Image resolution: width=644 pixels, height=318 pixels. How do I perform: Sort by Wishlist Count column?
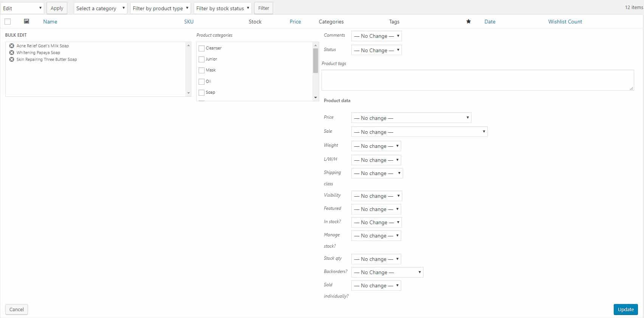coord(565,22)
